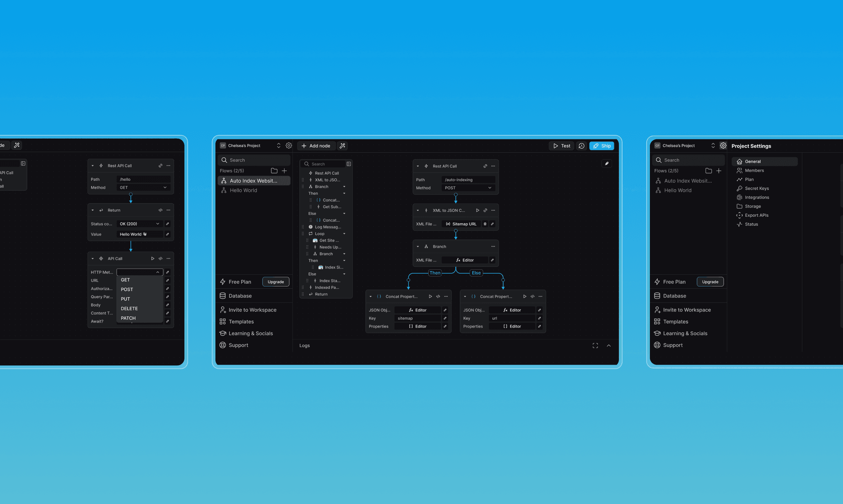The height and width of the screenshot is (504, 843).
Task: Click the Test button
Action: tap(562, 146)
